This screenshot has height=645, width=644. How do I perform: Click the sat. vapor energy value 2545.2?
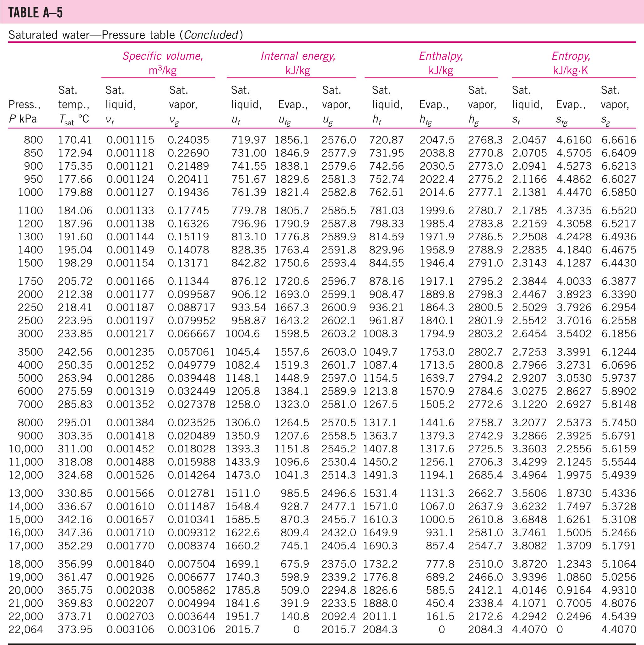point(338,449)
